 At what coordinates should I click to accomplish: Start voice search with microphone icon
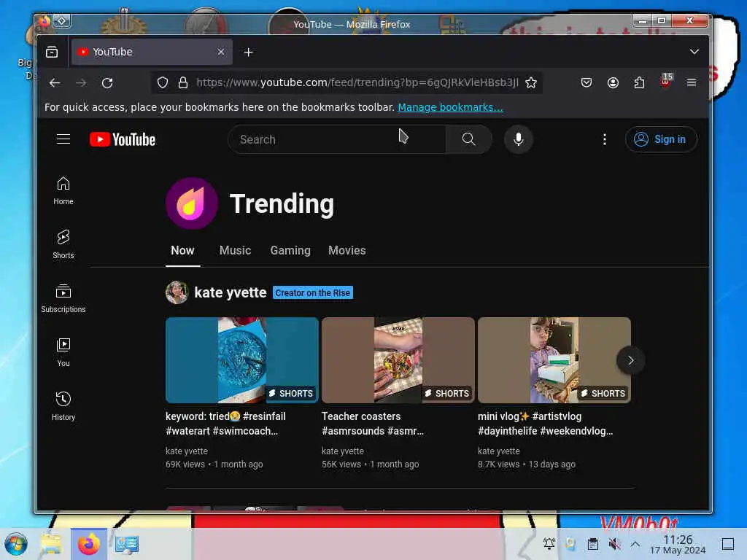click(x=519, y=139)
